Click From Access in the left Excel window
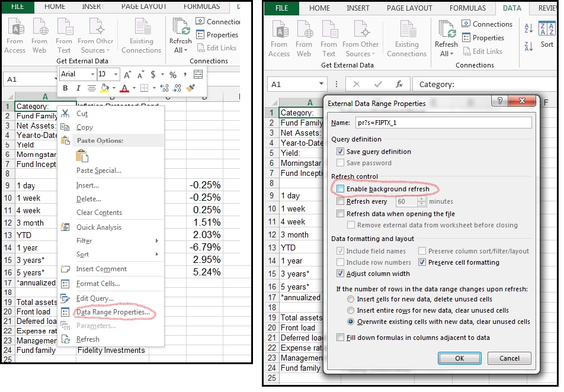 coord(15,36)
